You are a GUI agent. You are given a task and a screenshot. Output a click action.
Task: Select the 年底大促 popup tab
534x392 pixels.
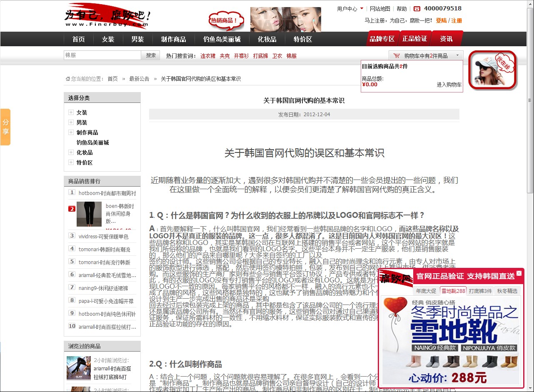tap(426, 291)
